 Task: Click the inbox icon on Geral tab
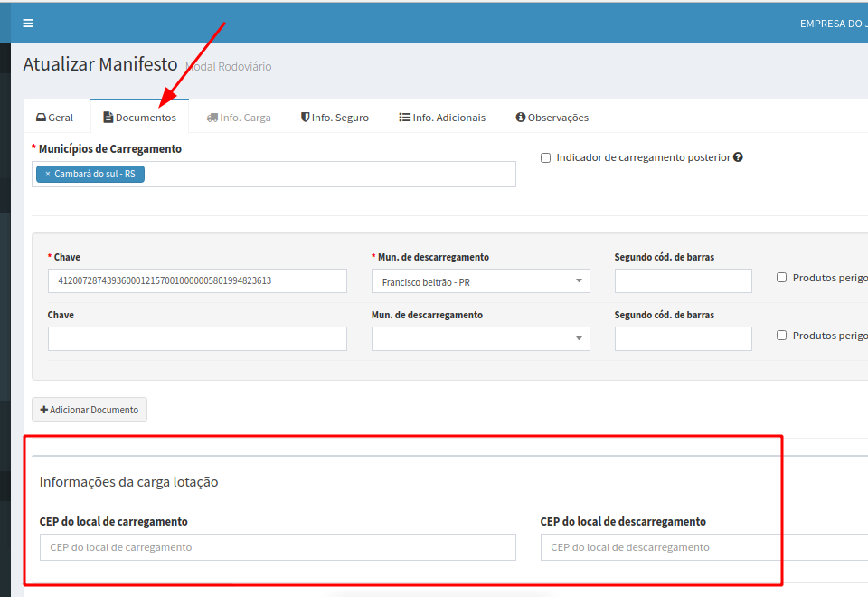tap(41, 118)
